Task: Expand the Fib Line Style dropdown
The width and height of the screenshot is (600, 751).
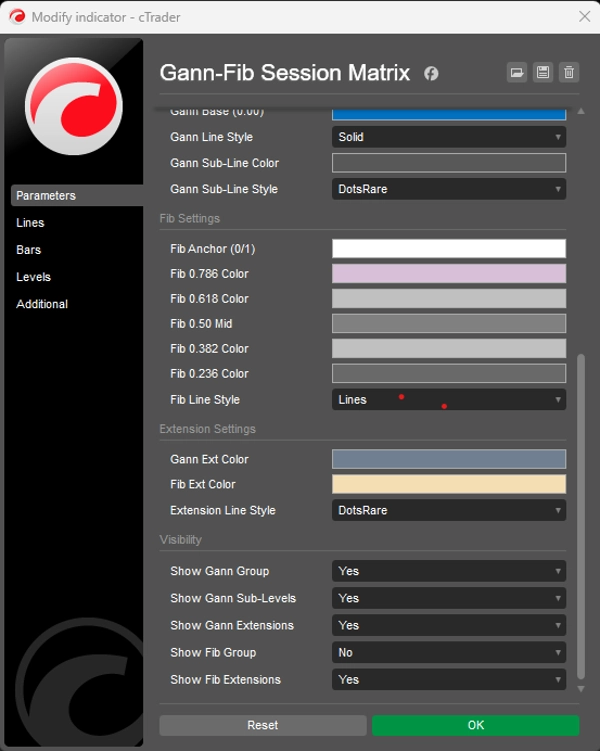Action: coord(448,400)
